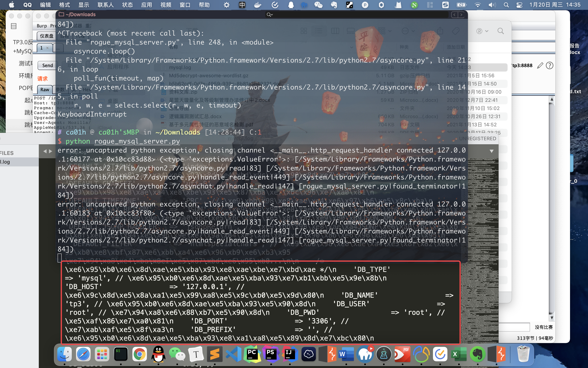Open the battery status menu
The height and width of the screenshot is (368, 588).
click(461, 5)
